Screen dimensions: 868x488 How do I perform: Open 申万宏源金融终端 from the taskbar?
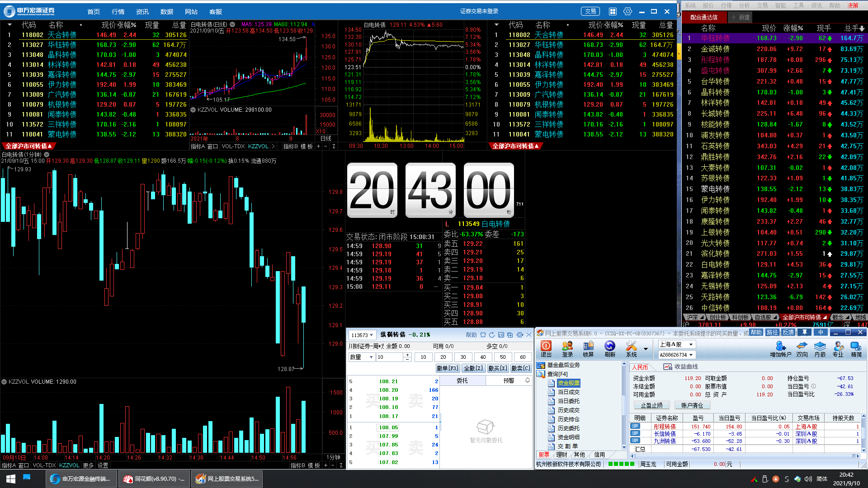tap(81, 479)
